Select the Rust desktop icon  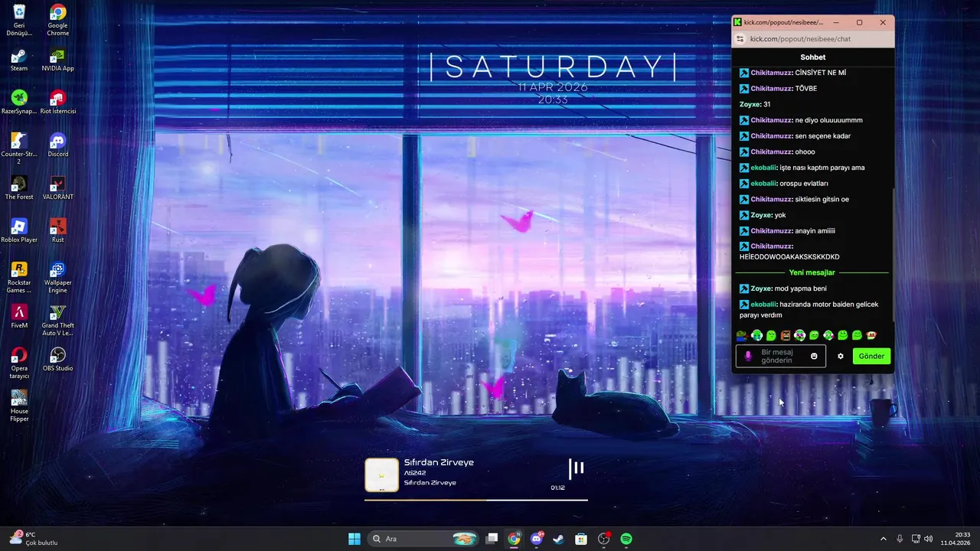(x=57, y=231)
